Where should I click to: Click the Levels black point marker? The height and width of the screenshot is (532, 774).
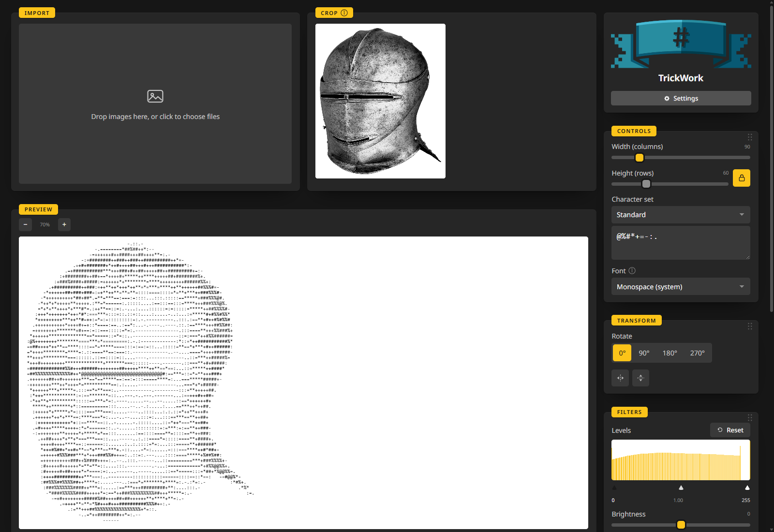614,488
